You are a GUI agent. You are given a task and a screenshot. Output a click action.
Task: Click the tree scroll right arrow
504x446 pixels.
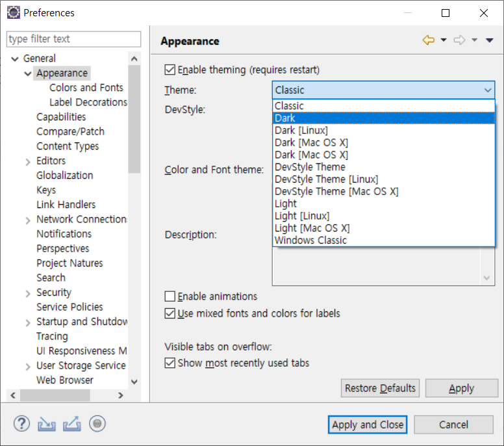(x=121, y=395)
